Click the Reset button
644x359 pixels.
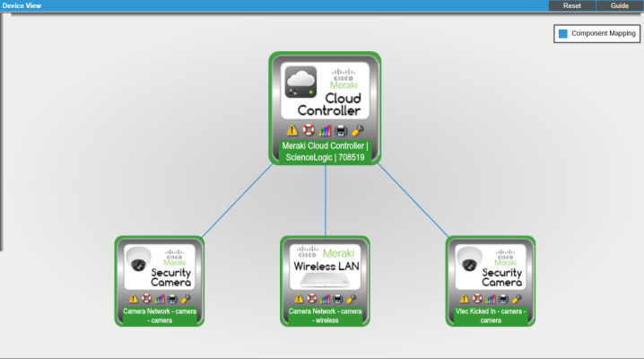pyautogui.click(x=572, y=5)
